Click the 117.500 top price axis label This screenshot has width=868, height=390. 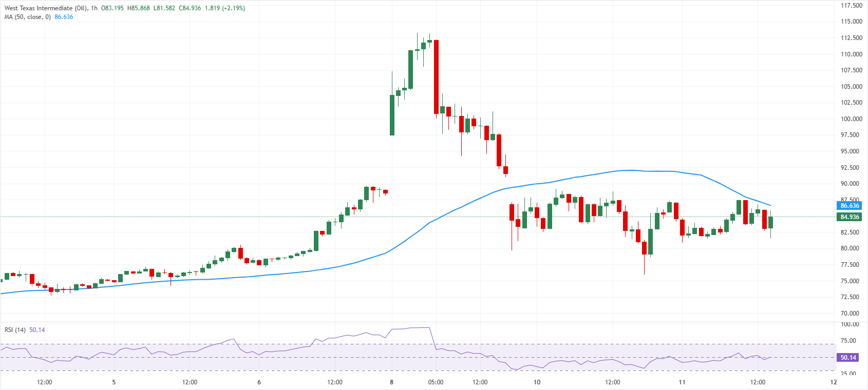click(851, 6)
